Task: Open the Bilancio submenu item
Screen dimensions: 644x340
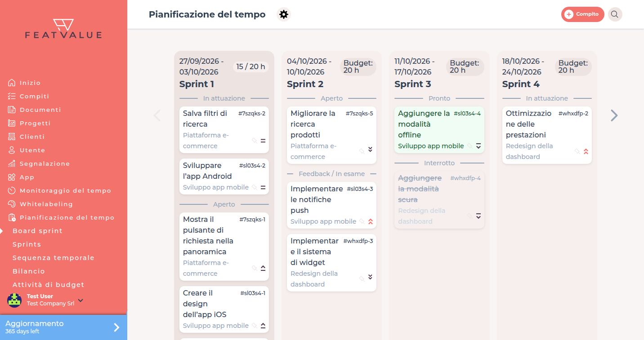Action: point(29,271)
